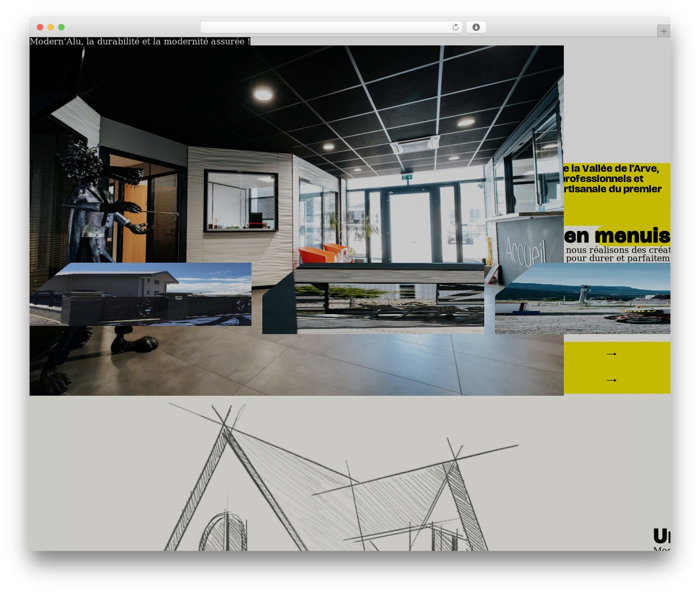Open the airport landscape thumbnail image
The height and width of the screenshot is (593, 700).
(582, 298)
